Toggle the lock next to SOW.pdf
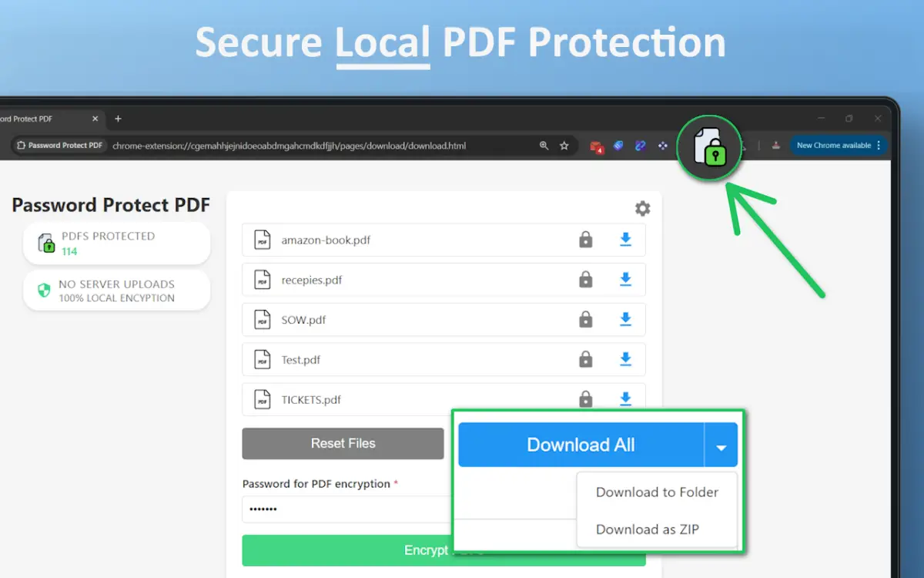This screenshot has height=578, width=924. tap(586, 319)
